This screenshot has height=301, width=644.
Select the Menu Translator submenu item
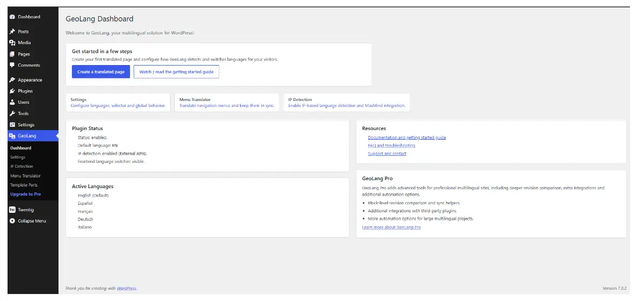coord(25,176)
